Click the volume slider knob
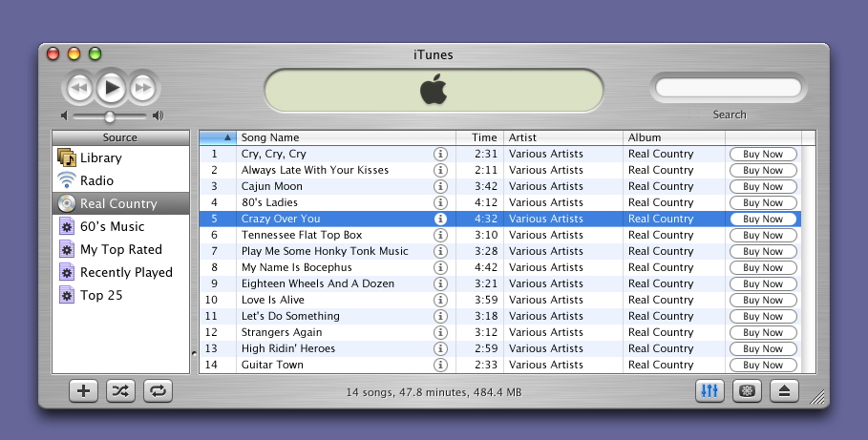This screenshot has width=868, height=440. point(110,116)
